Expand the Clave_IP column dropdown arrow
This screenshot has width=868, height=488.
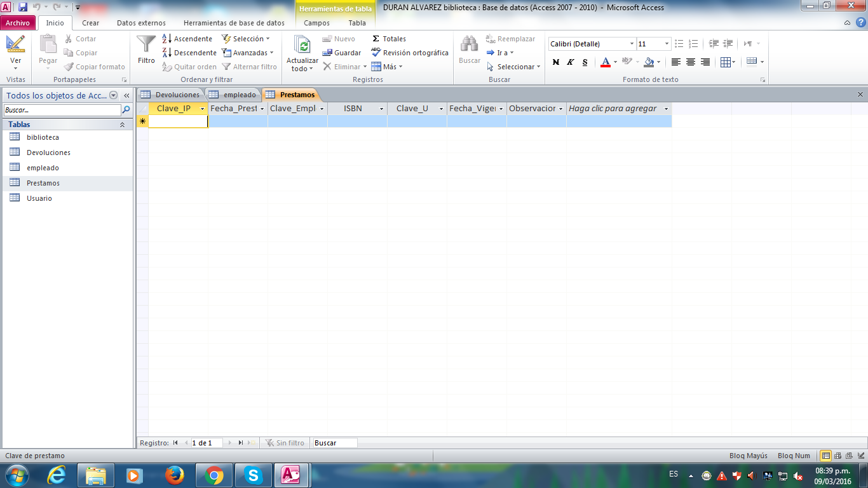[202, 109]
